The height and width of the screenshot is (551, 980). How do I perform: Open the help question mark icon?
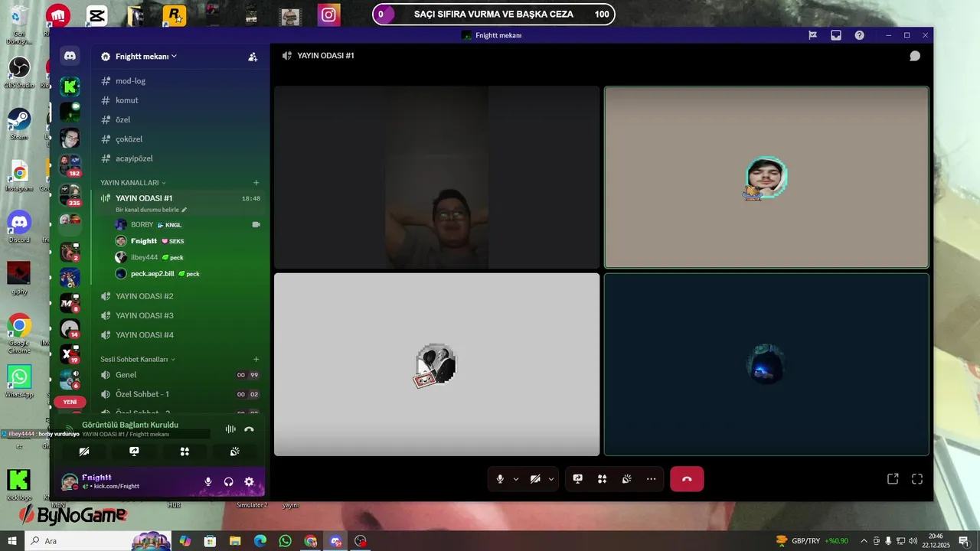tap(859, 35)
